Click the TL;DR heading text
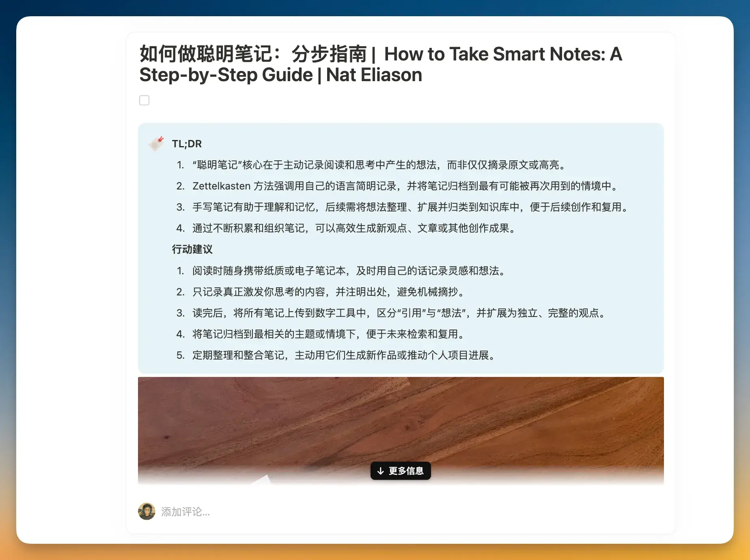The height and width of the screenshot is (560, 750). 187,144
